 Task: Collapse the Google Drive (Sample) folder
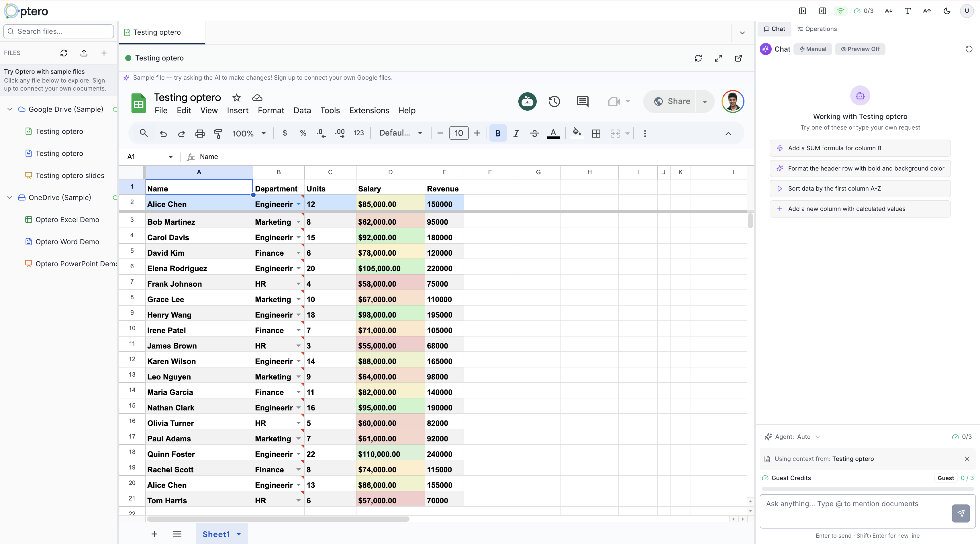[10, 109]
